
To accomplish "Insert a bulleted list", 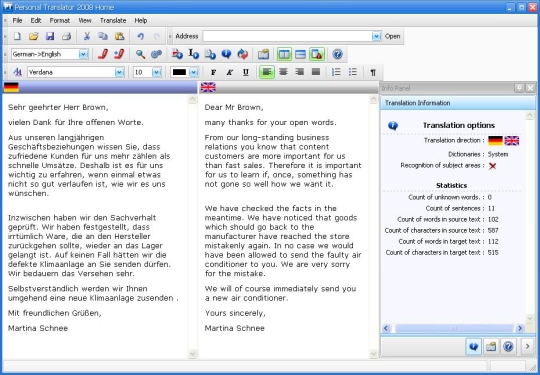I will [353, 72].
